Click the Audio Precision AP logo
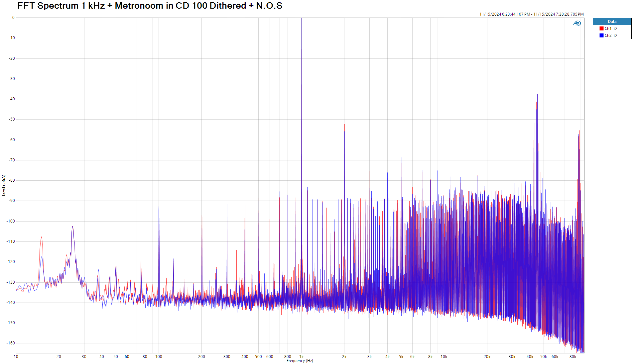This screenshot has height=364, width=633. coord(577,23)
